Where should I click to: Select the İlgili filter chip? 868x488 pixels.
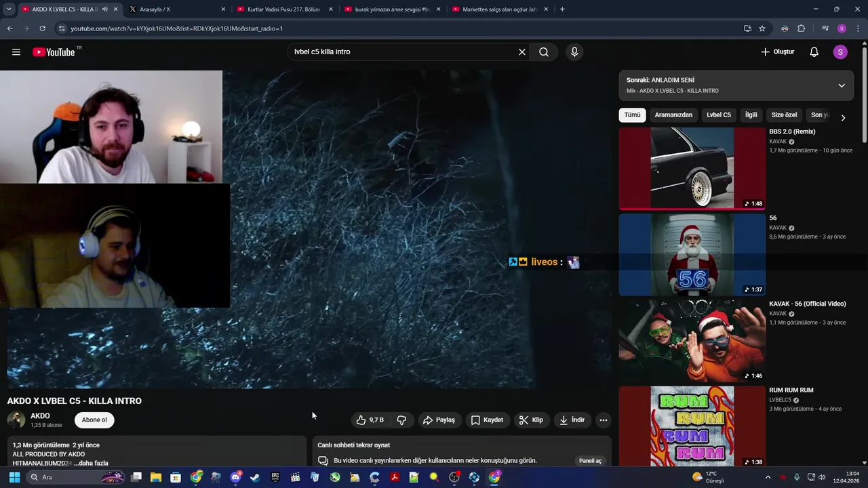pyautogui.click(x=751, y=115)
